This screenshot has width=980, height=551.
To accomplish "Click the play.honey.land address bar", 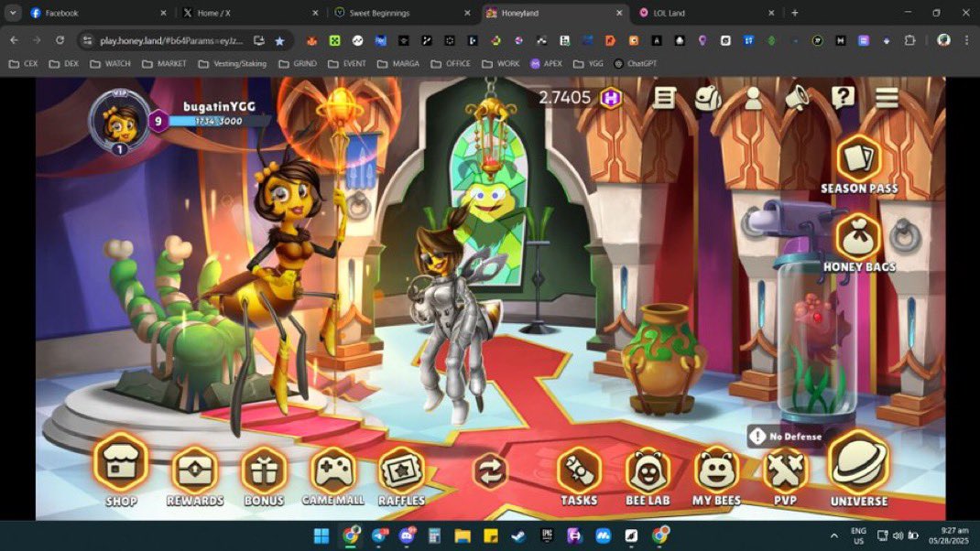I will [x=172, y=40].
